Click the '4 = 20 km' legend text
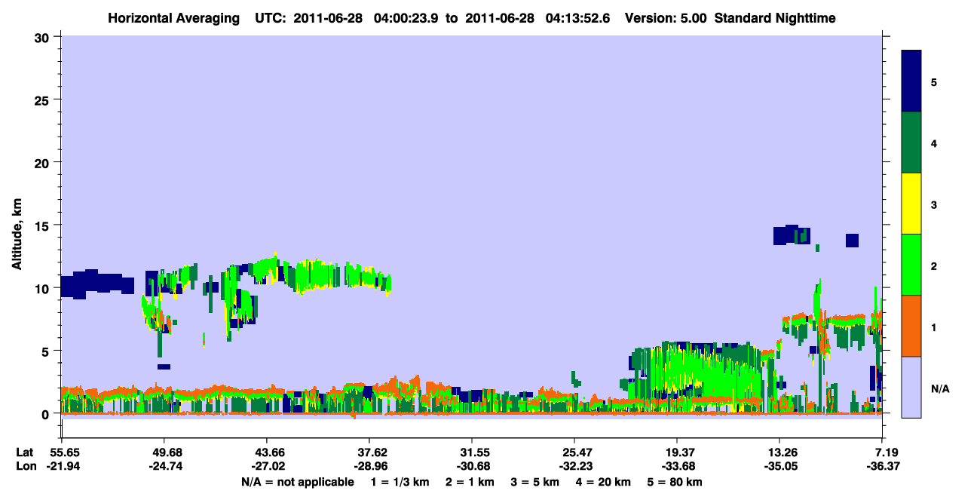The height and width of the screenshot is (503, 980). pos(603,482)
